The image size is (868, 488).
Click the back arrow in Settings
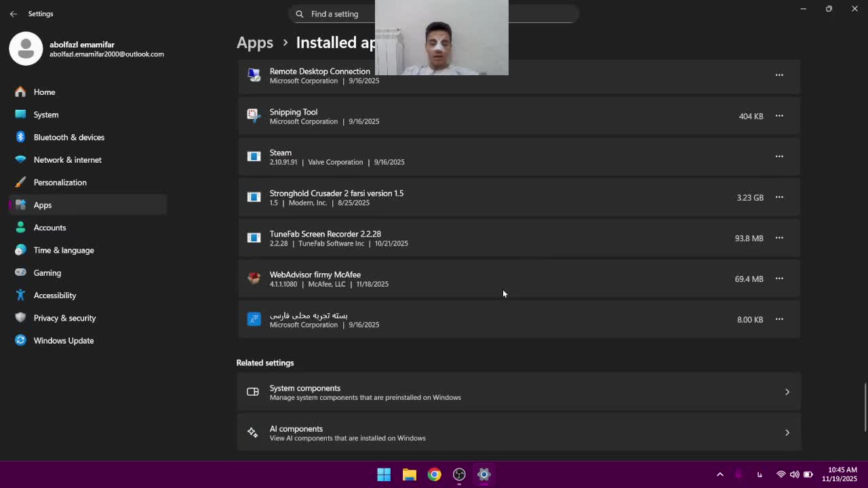14,14
